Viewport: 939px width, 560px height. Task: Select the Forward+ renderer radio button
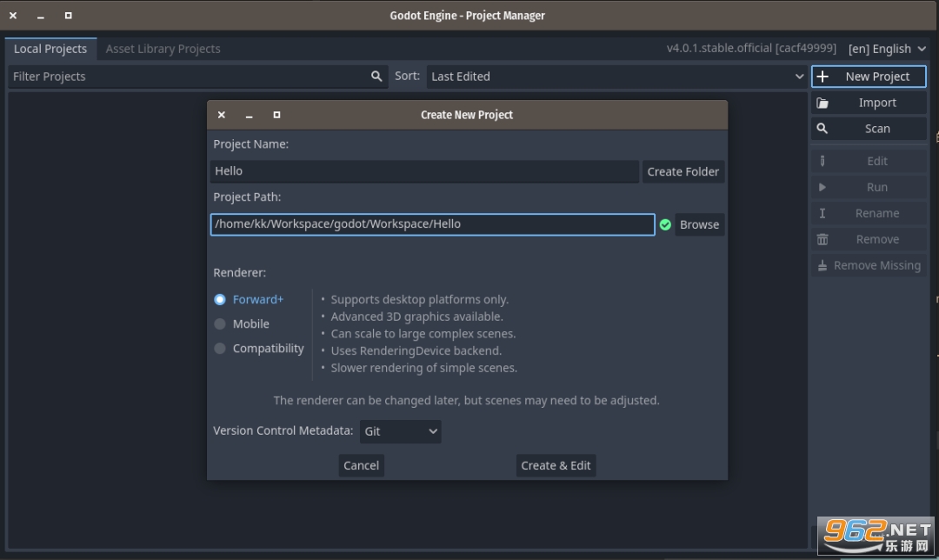tap(220, 299)
